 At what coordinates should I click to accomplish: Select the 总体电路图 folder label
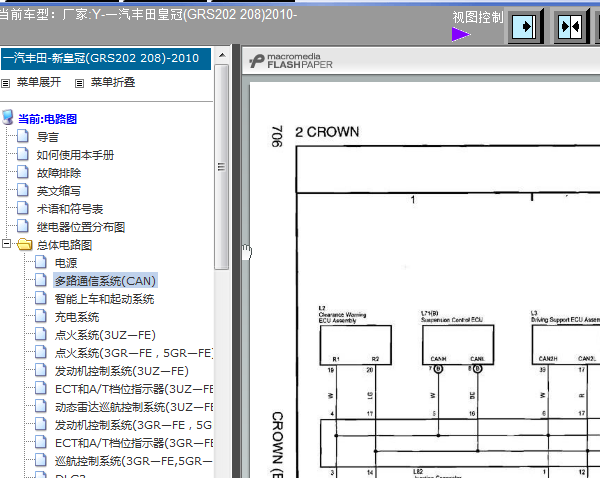point(64,245)
